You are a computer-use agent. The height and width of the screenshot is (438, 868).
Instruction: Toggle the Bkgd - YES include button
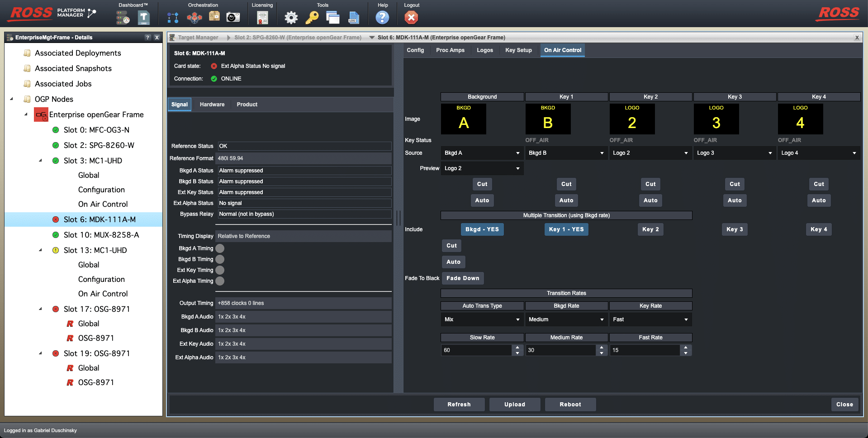click(x=482, y=229)
